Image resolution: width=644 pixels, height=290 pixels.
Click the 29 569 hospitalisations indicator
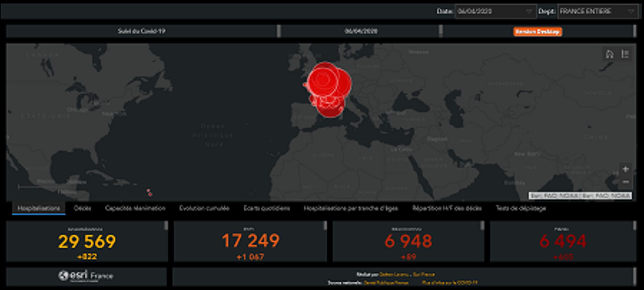click(87, 241)
